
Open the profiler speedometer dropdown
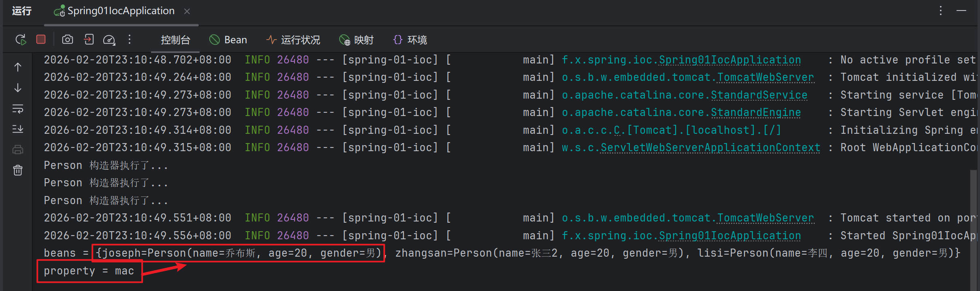coord(109,40)
